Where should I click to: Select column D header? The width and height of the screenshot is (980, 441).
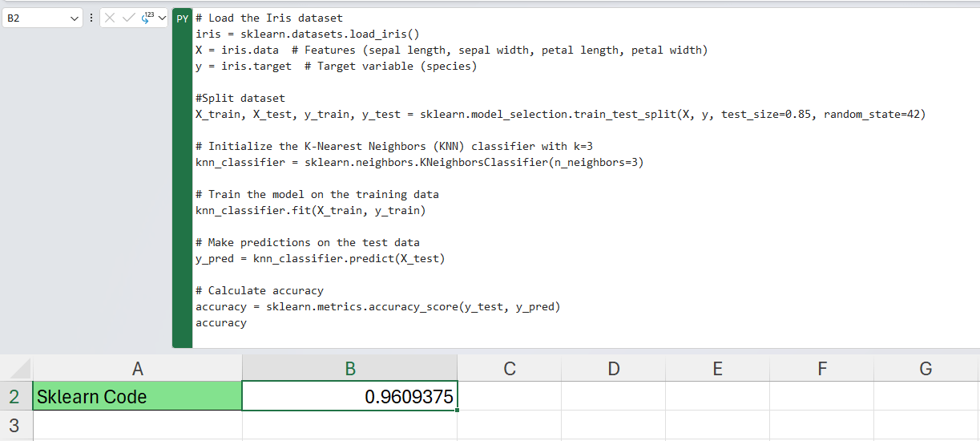coord(613,369)
